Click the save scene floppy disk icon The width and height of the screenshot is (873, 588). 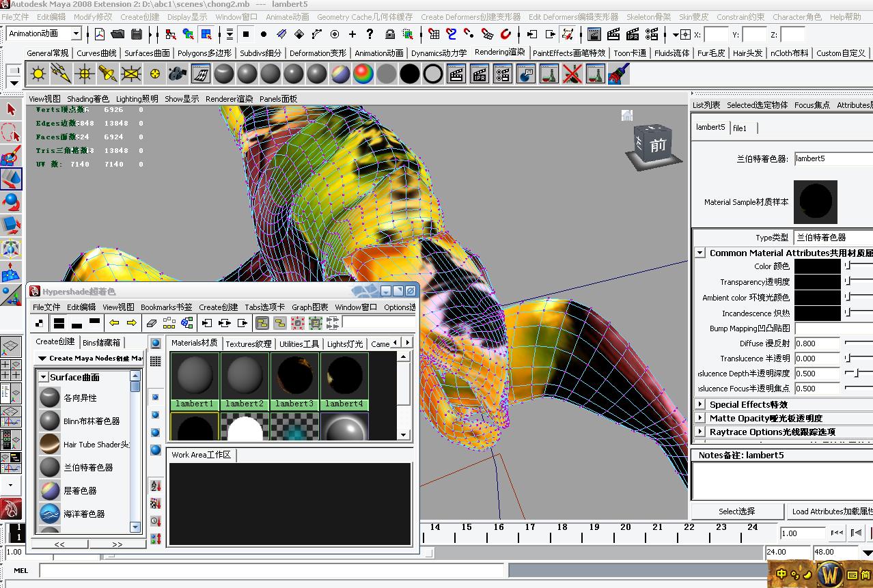pyautogui.click(x=137, y=34)
